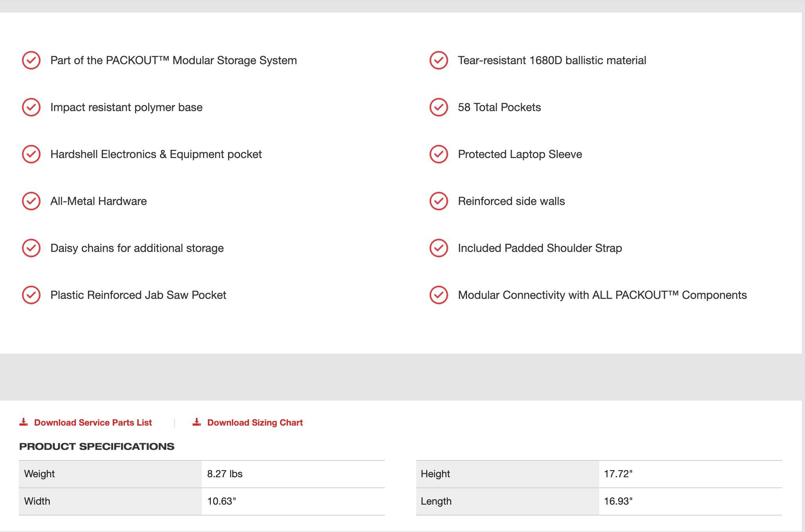
Task: Open the Download Service Parts List link
Action: click(93, 422)
